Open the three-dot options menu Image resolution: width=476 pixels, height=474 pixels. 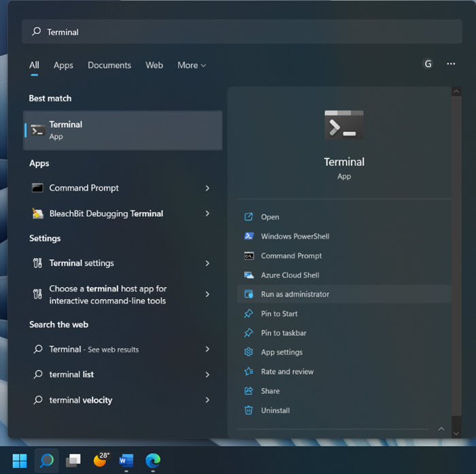451,64
